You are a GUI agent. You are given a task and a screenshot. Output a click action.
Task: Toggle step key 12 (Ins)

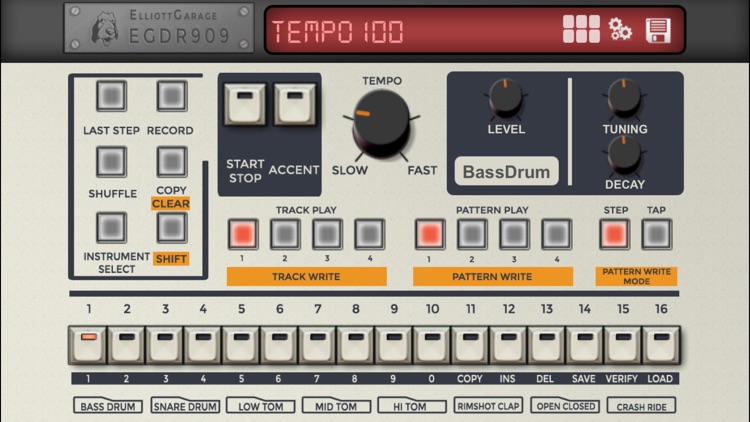tap(508, 345)
